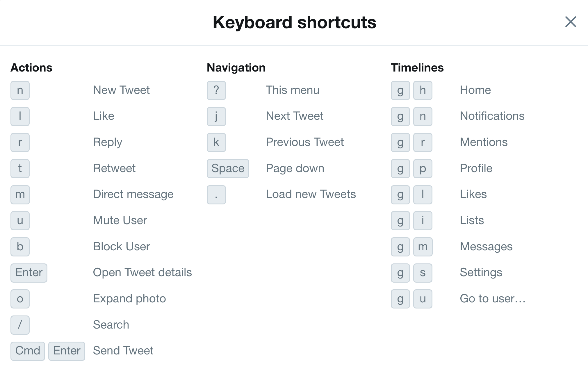Click the Block User shortcut key 'b'
Image resolution: width=588 pixels, height=371 pixels.
(20, 246)
